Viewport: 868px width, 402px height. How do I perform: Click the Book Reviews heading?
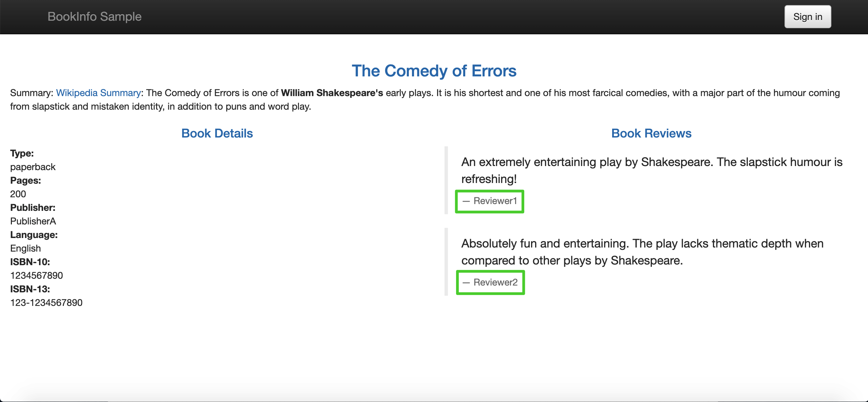650,133
